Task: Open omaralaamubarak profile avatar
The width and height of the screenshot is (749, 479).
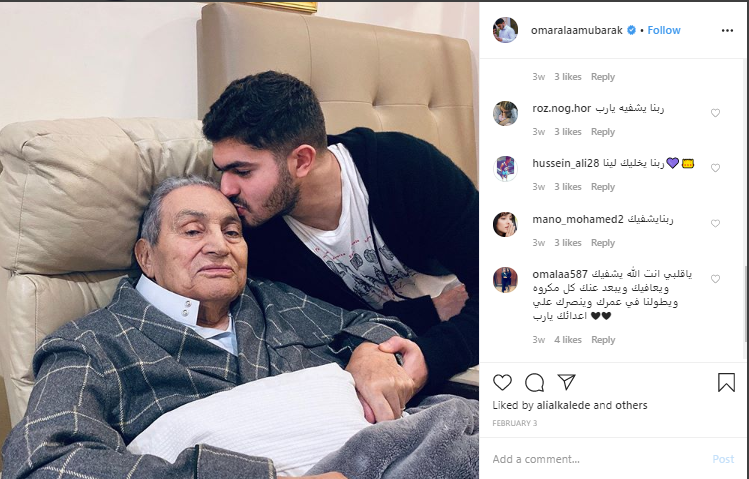Action: pos(505,30)
